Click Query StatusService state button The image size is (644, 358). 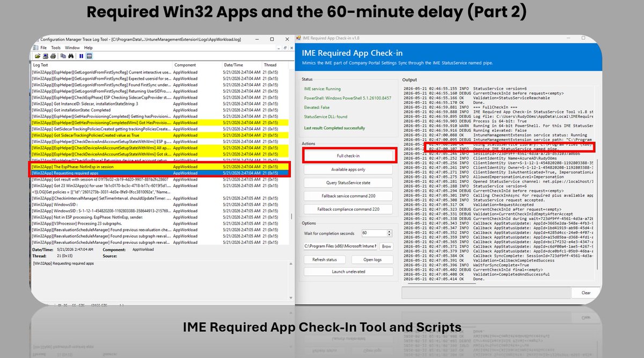click(x=348, y=183)
